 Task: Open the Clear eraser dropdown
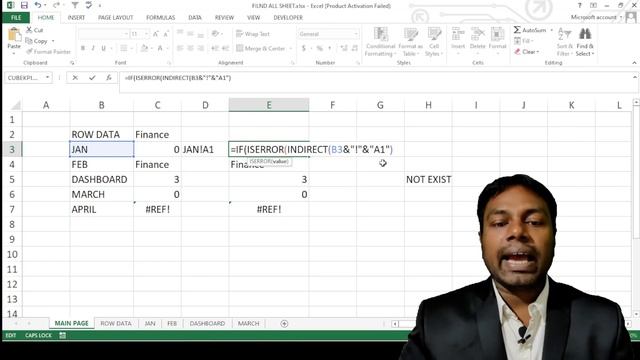coord(527,51)
